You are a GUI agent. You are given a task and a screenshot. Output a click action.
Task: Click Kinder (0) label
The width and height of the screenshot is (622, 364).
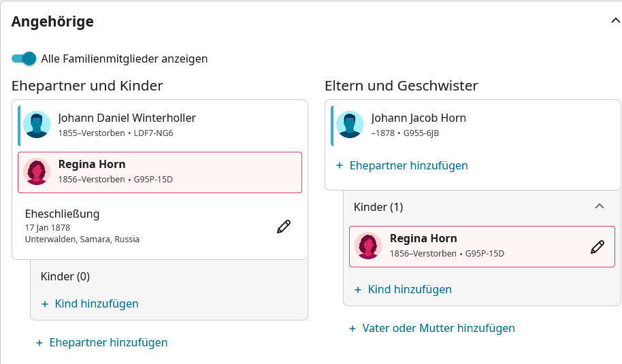click(x=65, y=276)
